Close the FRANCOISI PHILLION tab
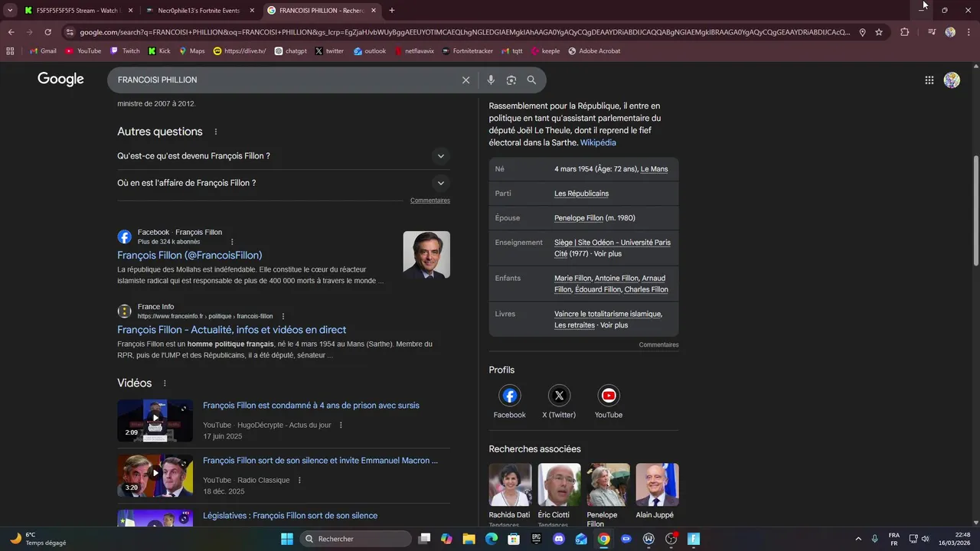 pos(374,11)
